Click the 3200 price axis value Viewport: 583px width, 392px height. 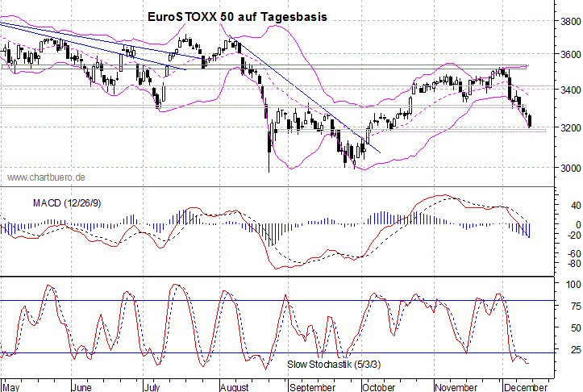[x=571, y=128]
